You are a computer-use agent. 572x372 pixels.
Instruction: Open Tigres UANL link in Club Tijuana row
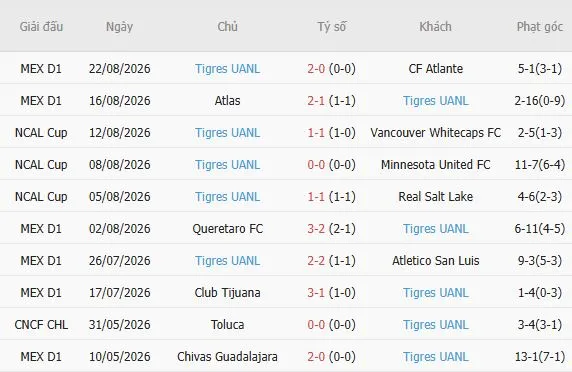436,293
